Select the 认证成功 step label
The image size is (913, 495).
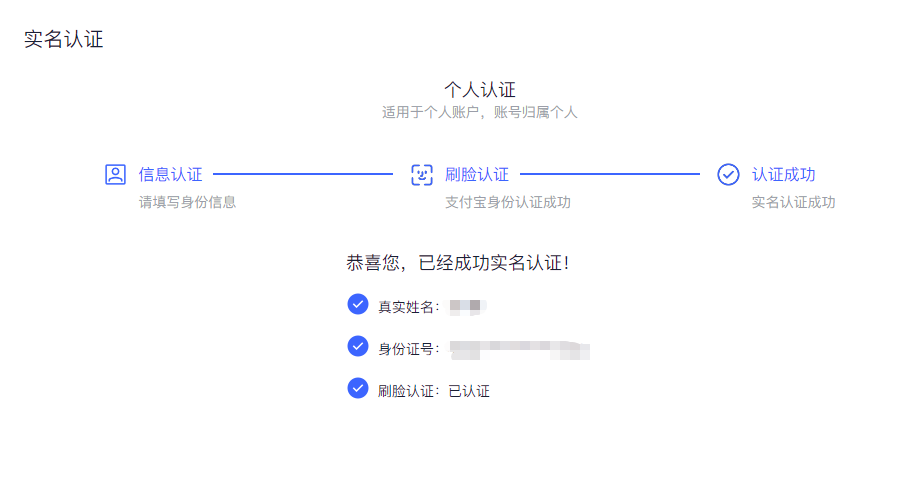(783, 174)
